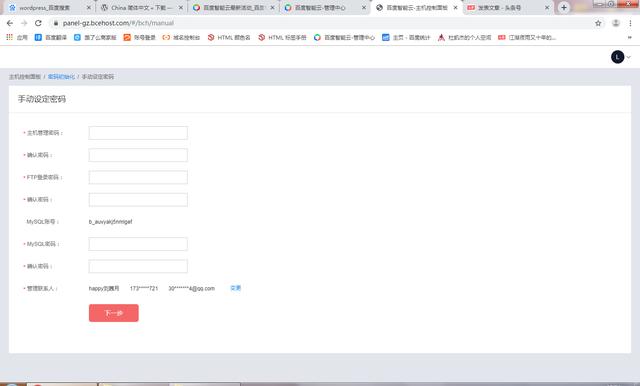Viewport: 640px width, 386px height.
Task: Click the address bar URL
Action: (x=118, y=23)
